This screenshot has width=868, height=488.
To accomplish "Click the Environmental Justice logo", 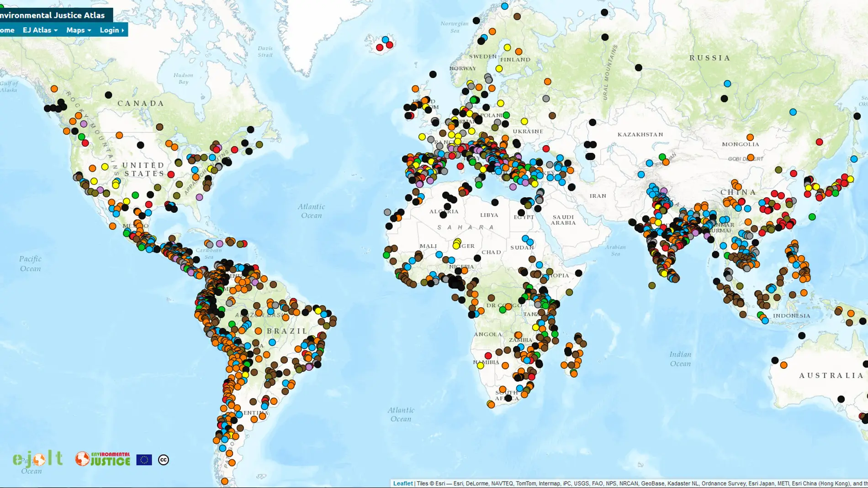I will (102, 459).
